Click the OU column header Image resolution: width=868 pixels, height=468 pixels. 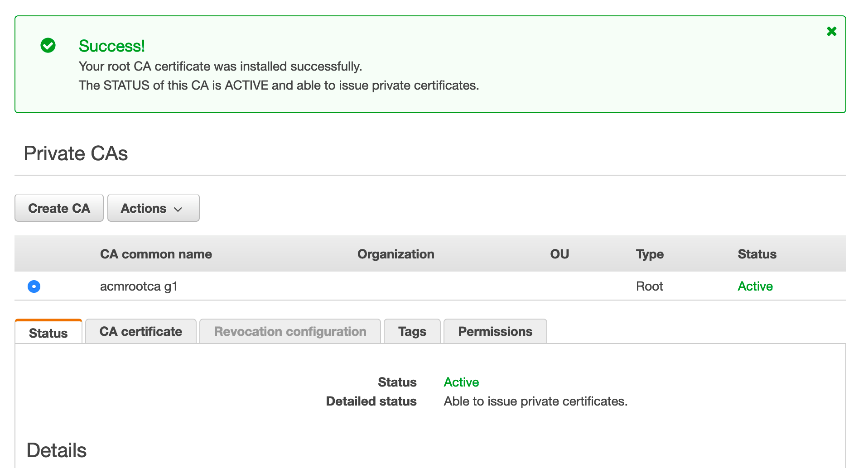(559, 254)
